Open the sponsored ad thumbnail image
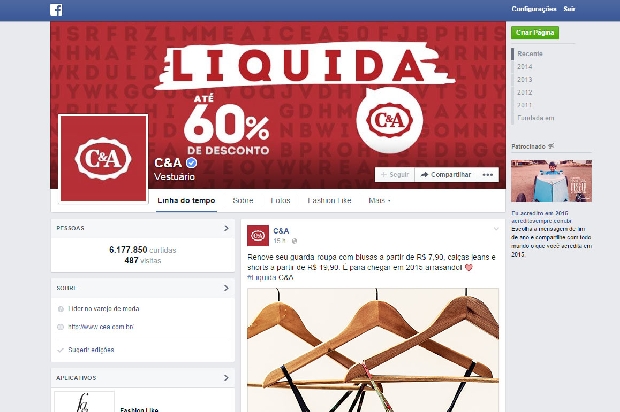This screenshot has height=412, width=620. click(x=551, y=181)
